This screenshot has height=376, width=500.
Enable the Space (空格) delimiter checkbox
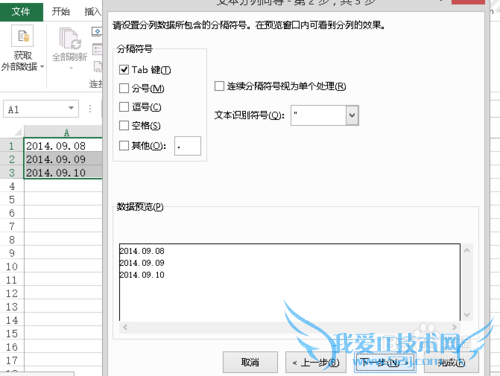pyautogui.click(x=124, y=126)
